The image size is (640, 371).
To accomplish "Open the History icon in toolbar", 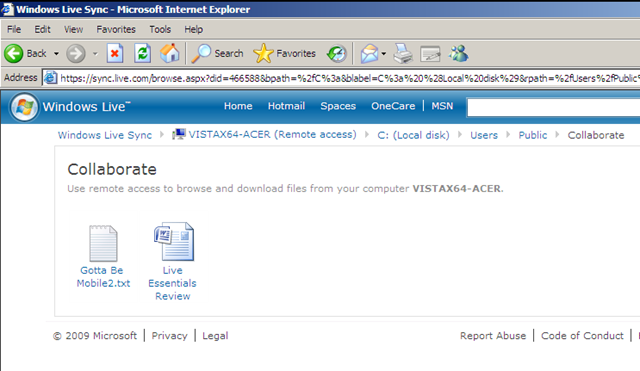I will (337, 53).
